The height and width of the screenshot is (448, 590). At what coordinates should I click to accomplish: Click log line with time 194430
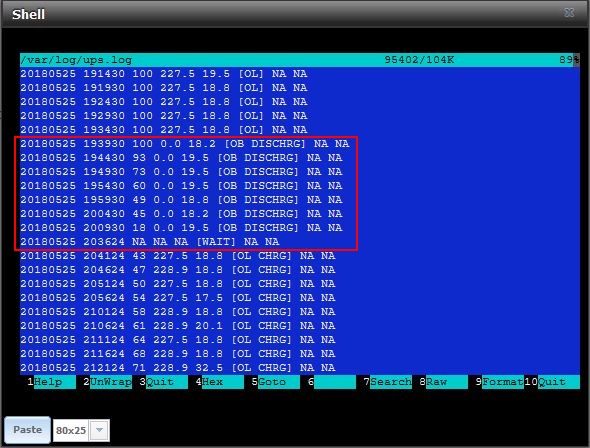click(x=181, y=158)
